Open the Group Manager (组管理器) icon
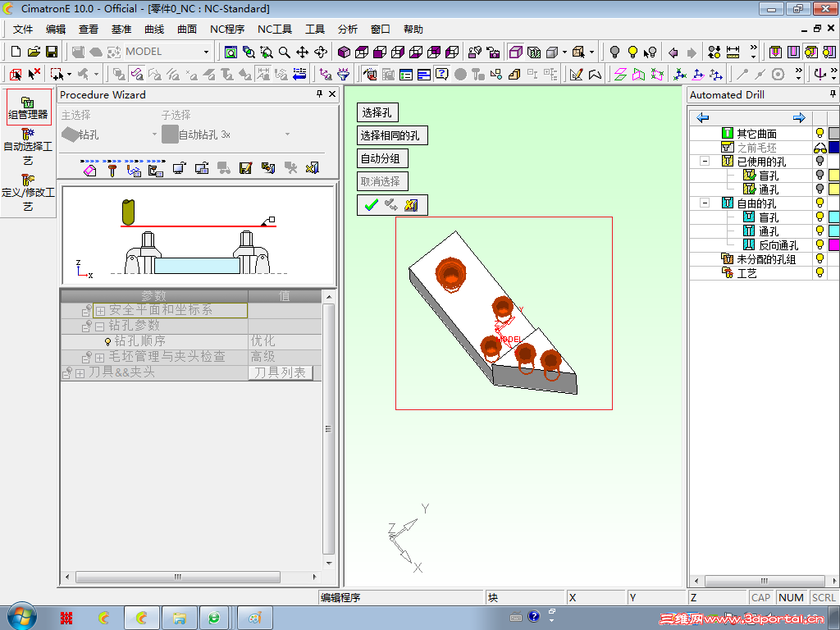This screenshot has height=630, width=840. 28,107
